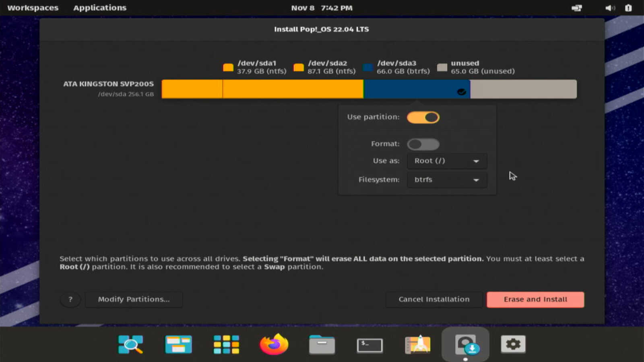Click the "87.1 GB (ntfs)" legend text
The image size is (644, 362).
(332, 71)
